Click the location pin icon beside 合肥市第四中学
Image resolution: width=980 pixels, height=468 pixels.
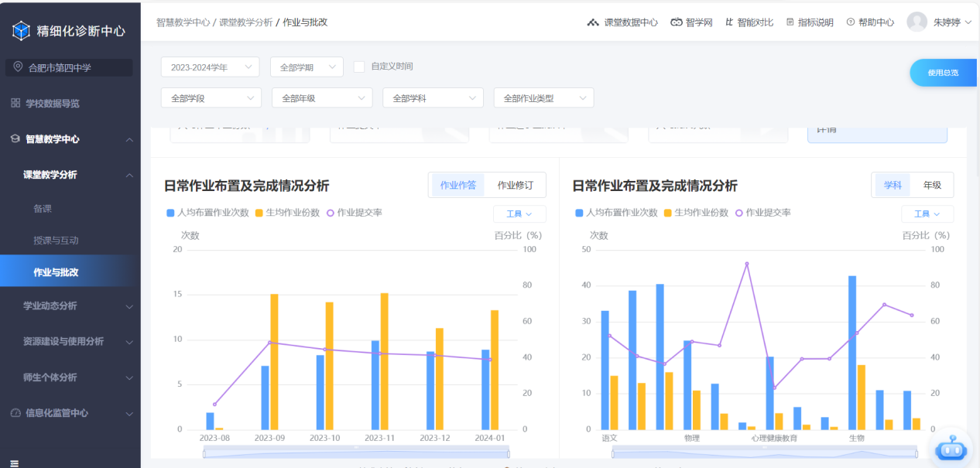click(x=18, y=67)
